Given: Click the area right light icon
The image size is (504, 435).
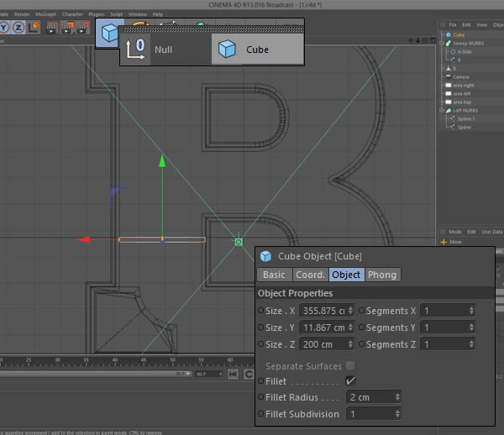Looking at the screenshot, I should (449, 85).
